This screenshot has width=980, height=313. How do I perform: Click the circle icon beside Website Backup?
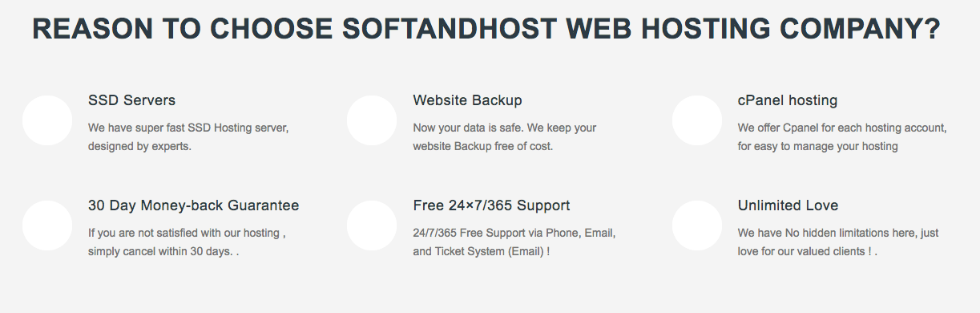[x=372, y=120]
